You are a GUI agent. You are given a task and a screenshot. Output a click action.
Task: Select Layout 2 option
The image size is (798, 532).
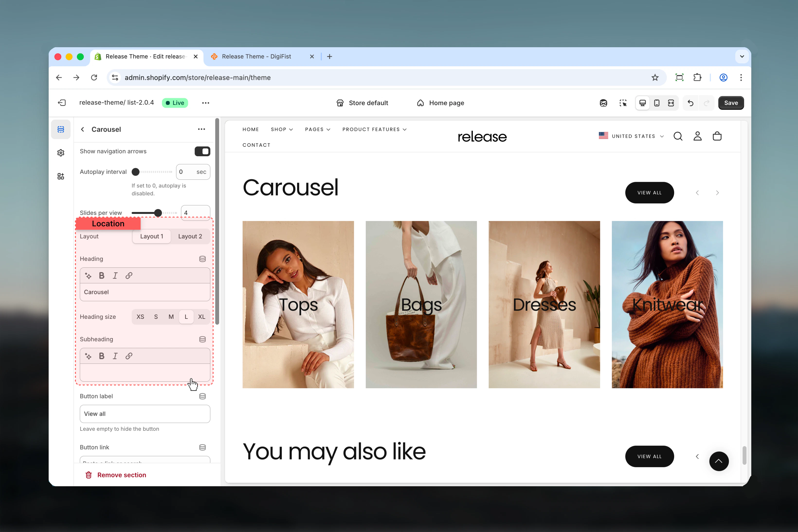click(x=190, y=237)
